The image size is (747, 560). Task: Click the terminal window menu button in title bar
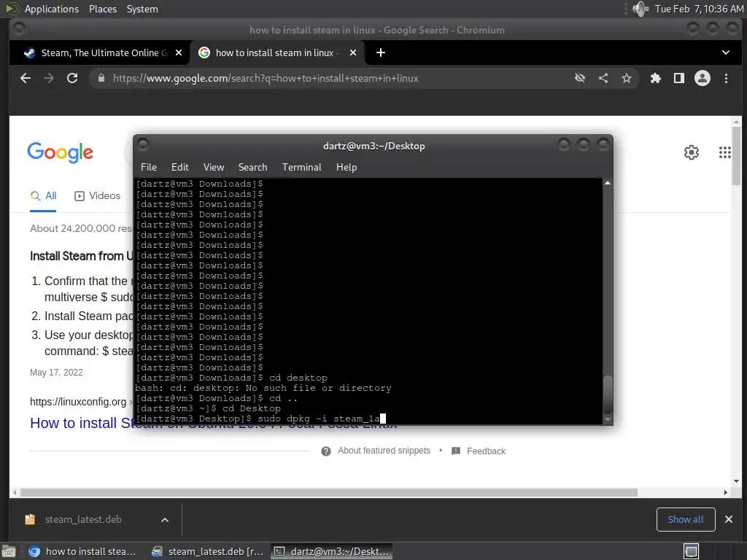tap(143, 144)
